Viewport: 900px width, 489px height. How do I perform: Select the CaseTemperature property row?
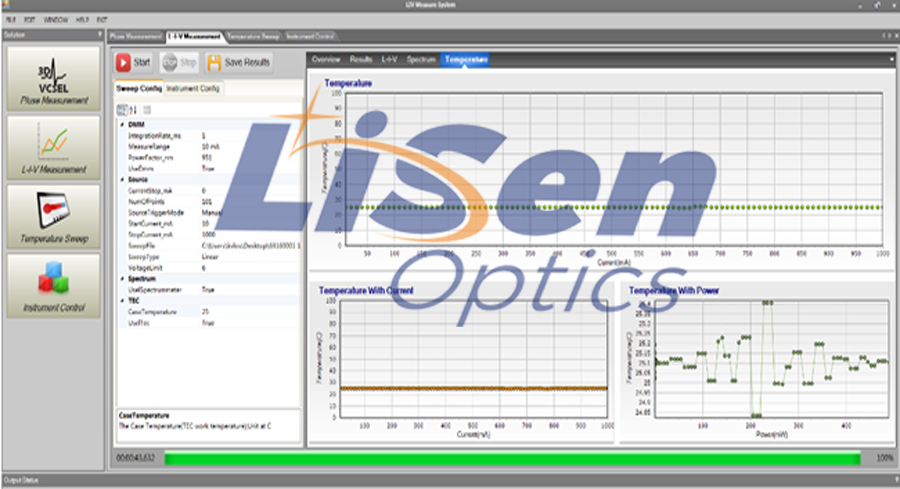209,312
